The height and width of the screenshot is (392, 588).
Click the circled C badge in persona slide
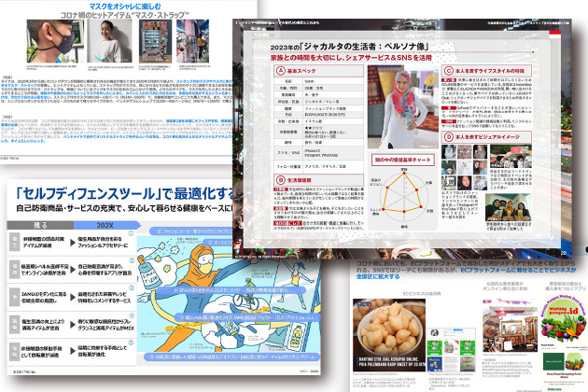click(448, 71)
